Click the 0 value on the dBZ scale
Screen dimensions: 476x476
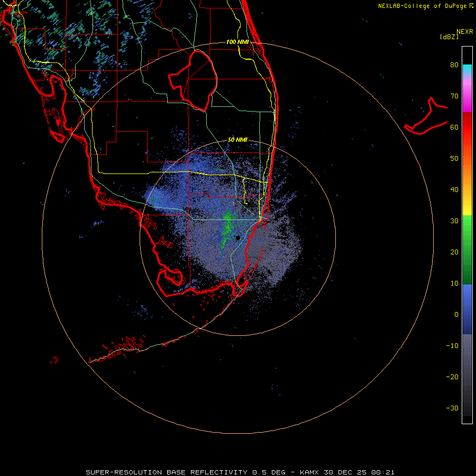point(456,315)
